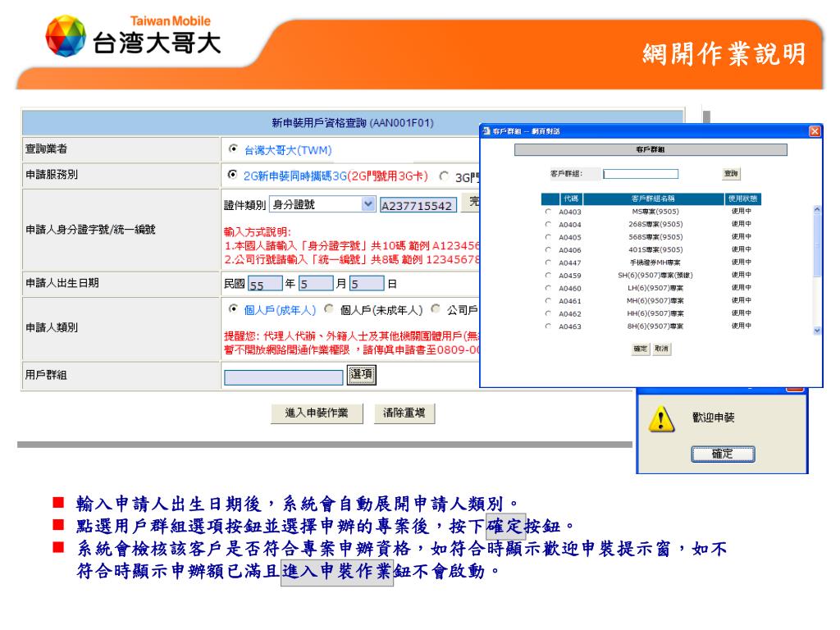
Task: Click the 查詢業者 row label
Action: point(46,149)
